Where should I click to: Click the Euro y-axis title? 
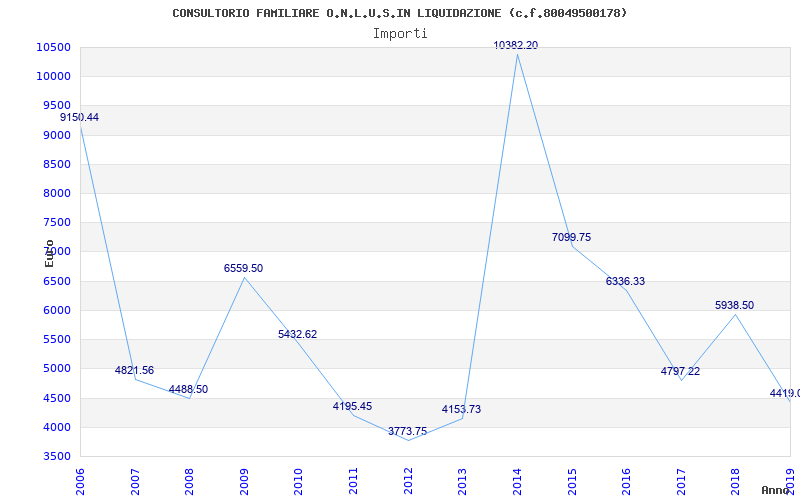point(49,253)
